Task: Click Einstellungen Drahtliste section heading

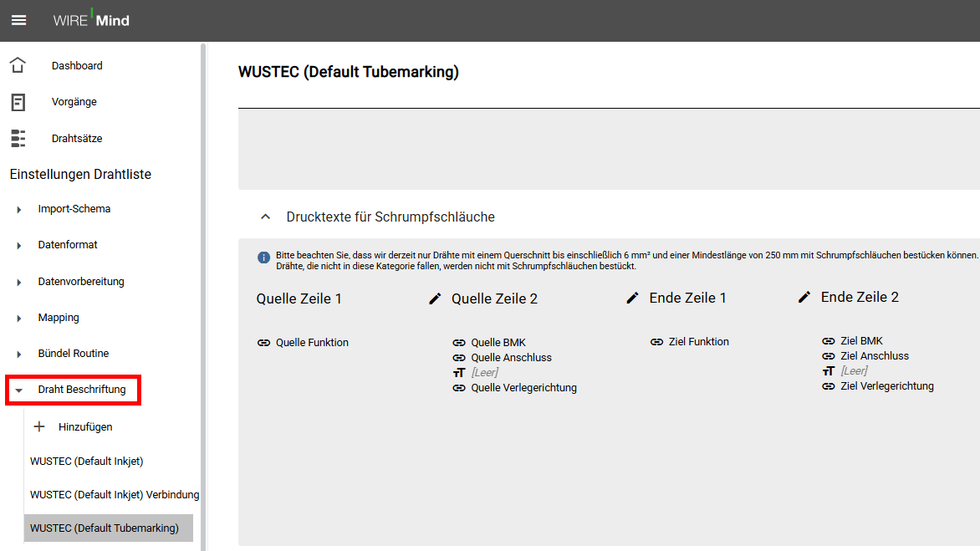Action: point(80,174)
